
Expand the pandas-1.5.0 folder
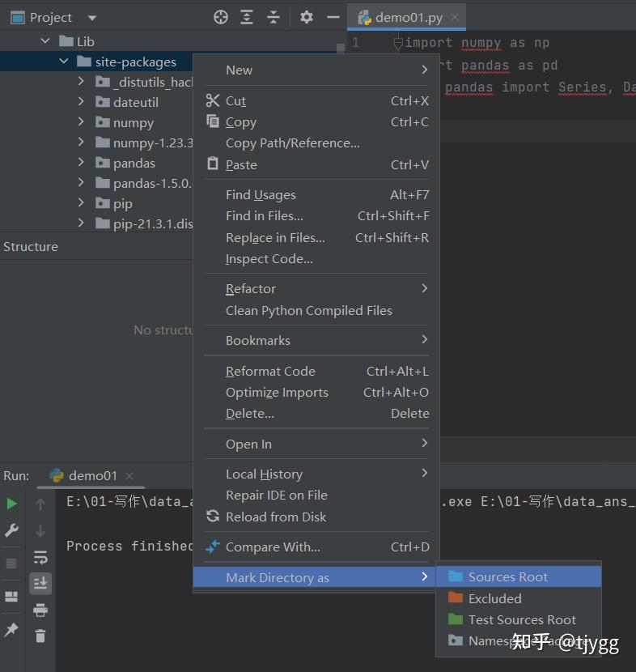[81, 182]
